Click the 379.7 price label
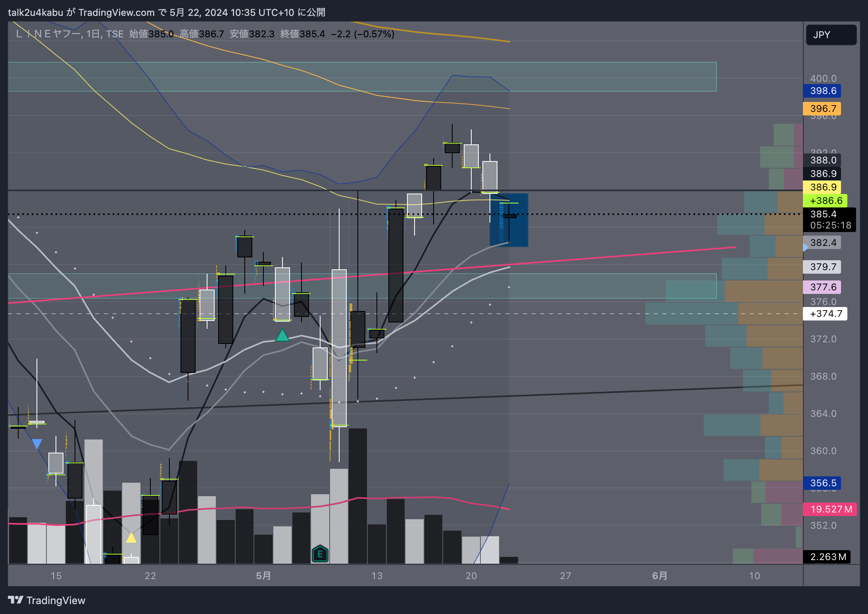This screenshot has width=868, height=614. pos(822,267)
